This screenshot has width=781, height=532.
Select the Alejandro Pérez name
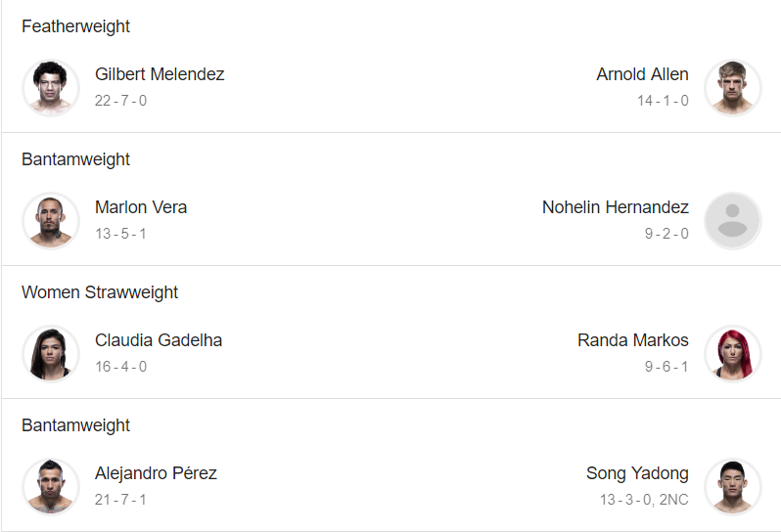click(x=156, y=472)
